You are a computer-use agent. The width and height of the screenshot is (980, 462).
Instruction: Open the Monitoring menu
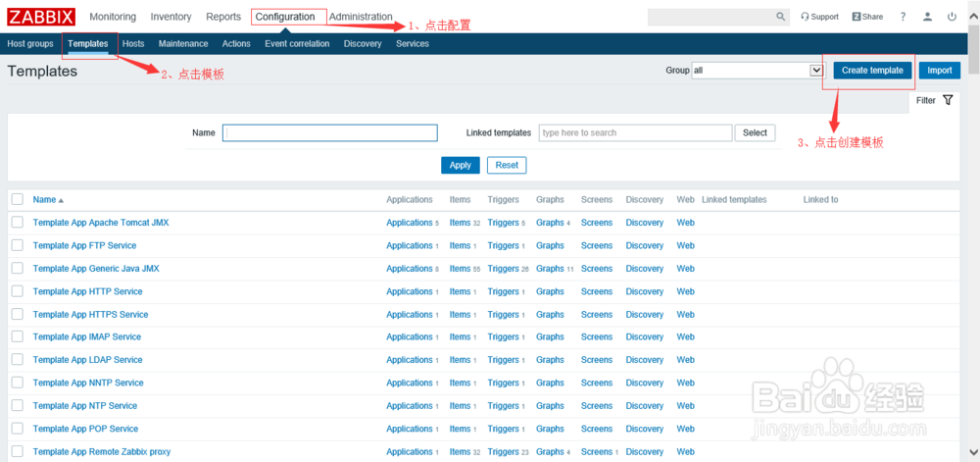pyautogui.click(x=113, y=17)
